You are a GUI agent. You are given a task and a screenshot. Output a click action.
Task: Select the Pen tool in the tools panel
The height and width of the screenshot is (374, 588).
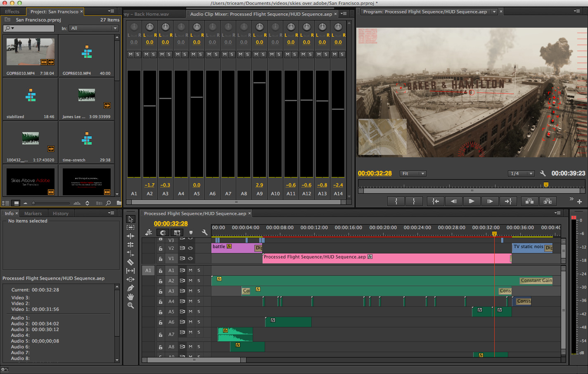click(x=130, y=288)
